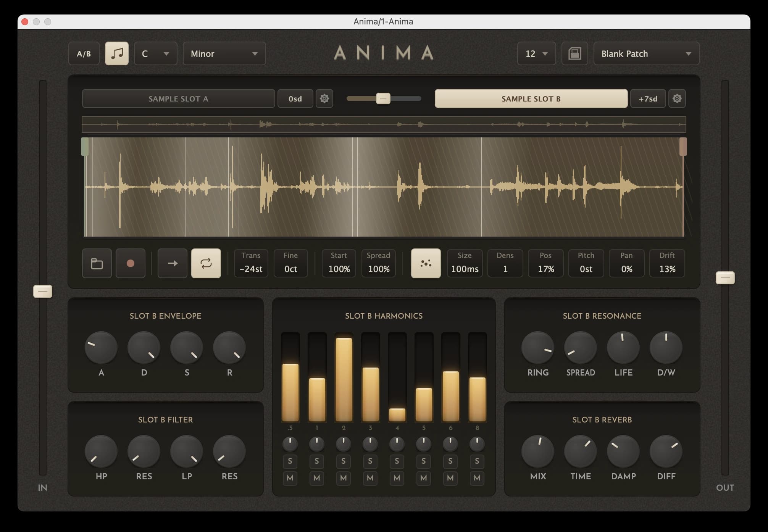This screenshot has height=532, width=768.
Task: Open the Minor scale dropdown
Action: pos(224,53)
